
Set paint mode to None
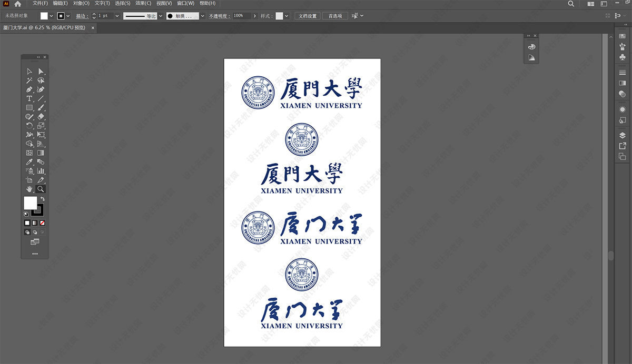(x=43, y=223)
